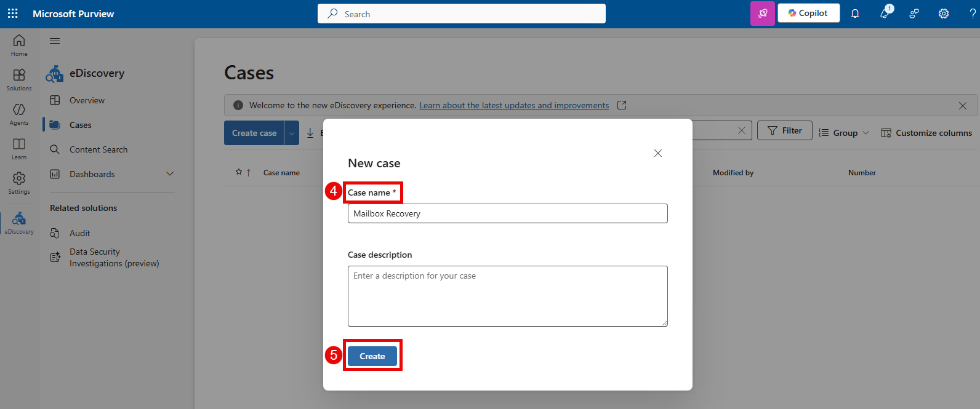
Task: Expand the Dashboards menu chevron
Action: 170,174
